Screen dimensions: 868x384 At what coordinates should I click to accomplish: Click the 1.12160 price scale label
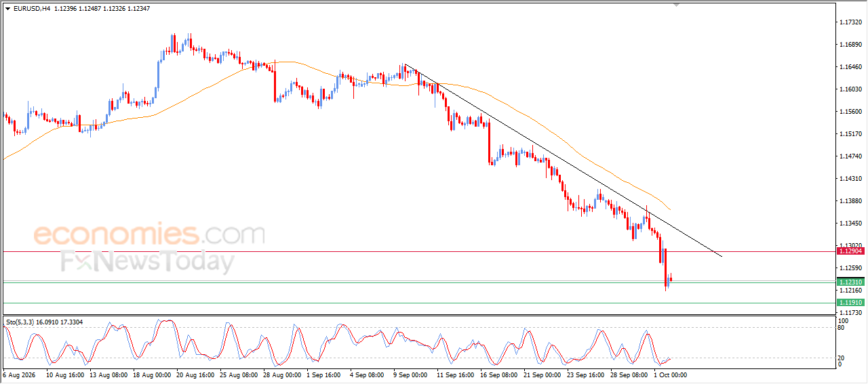850,291
